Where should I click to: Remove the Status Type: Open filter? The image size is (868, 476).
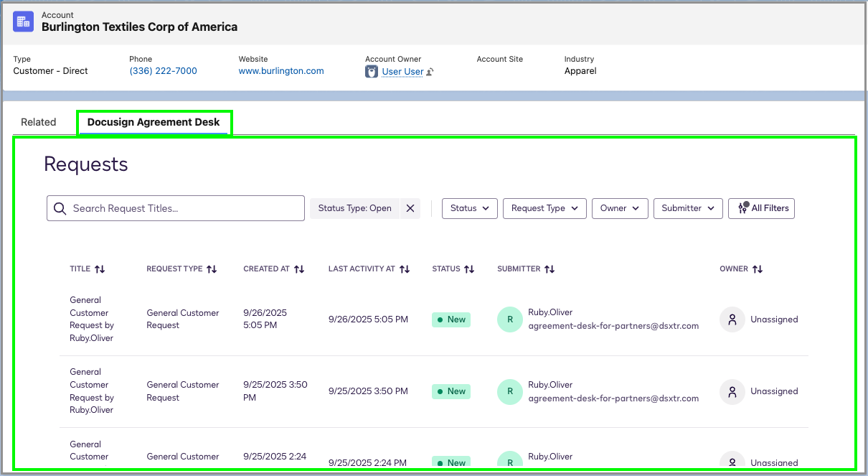(410, 208)
